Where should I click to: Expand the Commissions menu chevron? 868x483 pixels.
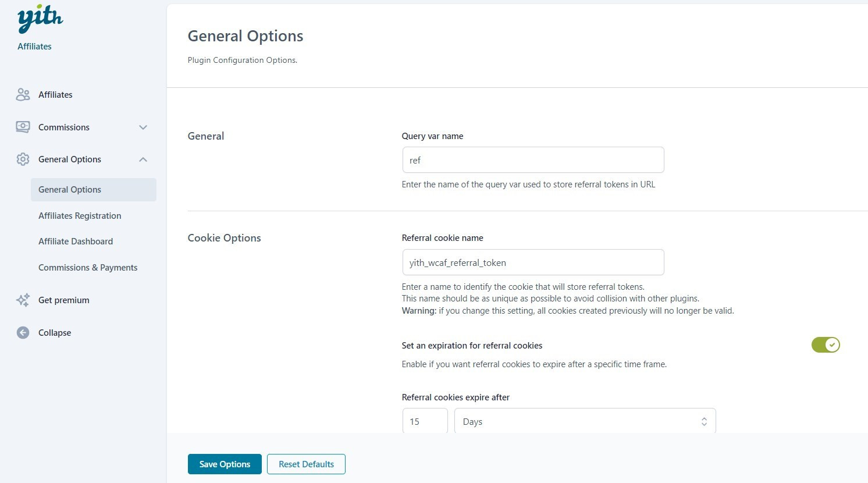point(143,127)
